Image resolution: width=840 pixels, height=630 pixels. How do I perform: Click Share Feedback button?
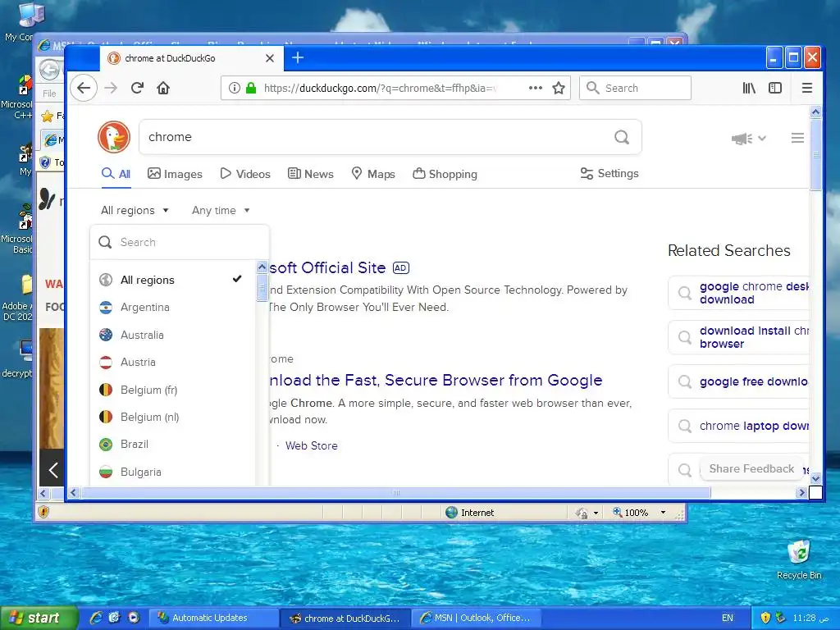751,468
